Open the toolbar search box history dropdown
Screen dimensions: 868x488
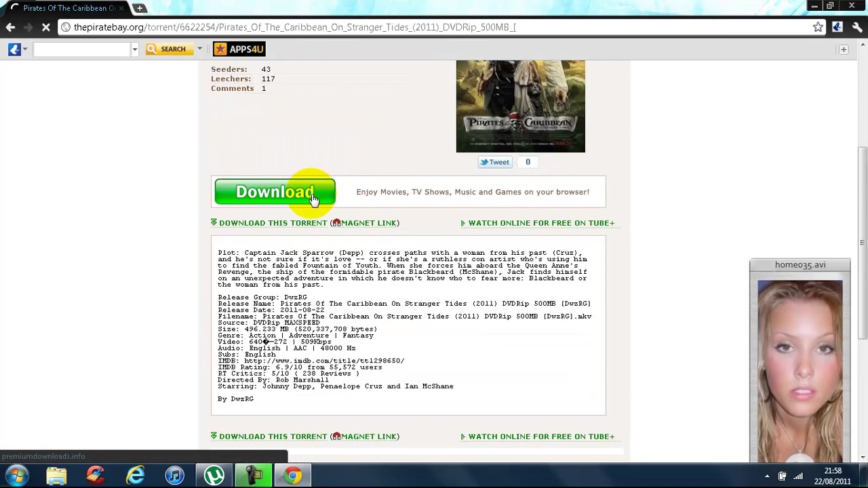tap(134, 49)
